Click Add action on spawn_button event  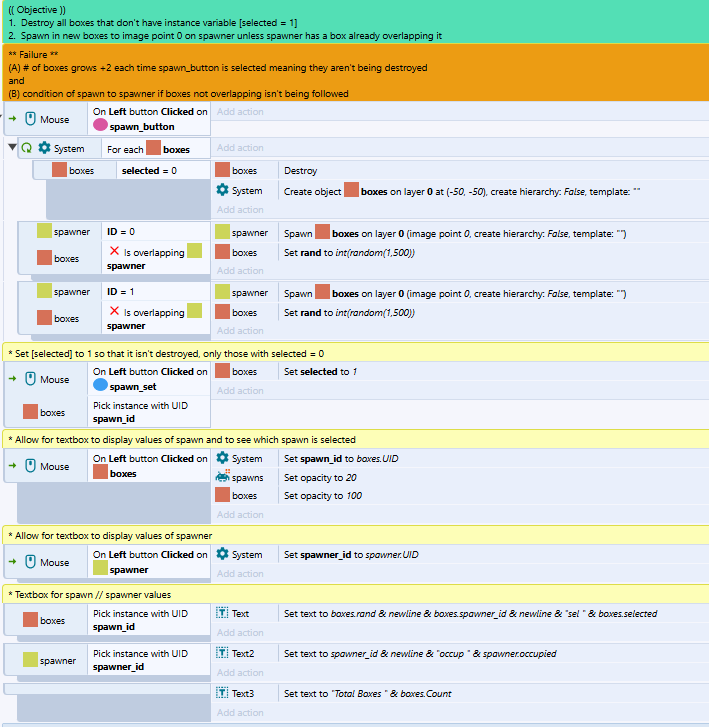click(240, 112)
